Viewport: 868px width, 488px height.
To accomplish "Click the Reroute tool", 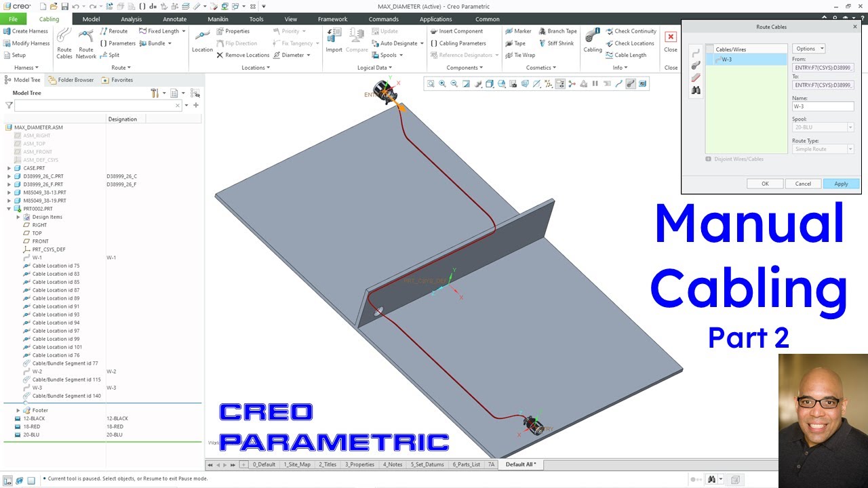I will [x=113, y=31].
